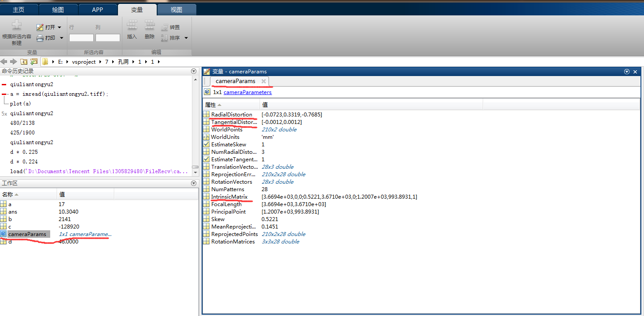
Task: Sort properties by the 属性 column header
Action: point(231,105)
